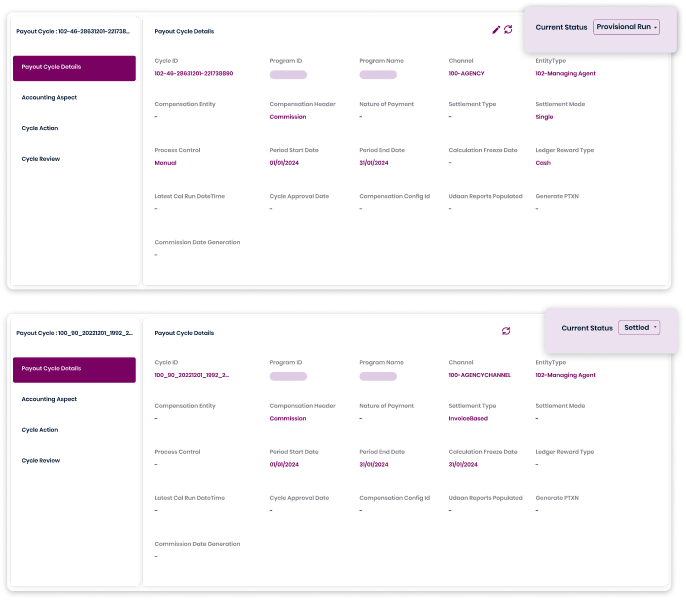
Task: Click the edit pencil icon in top panel
Action: 496,30
